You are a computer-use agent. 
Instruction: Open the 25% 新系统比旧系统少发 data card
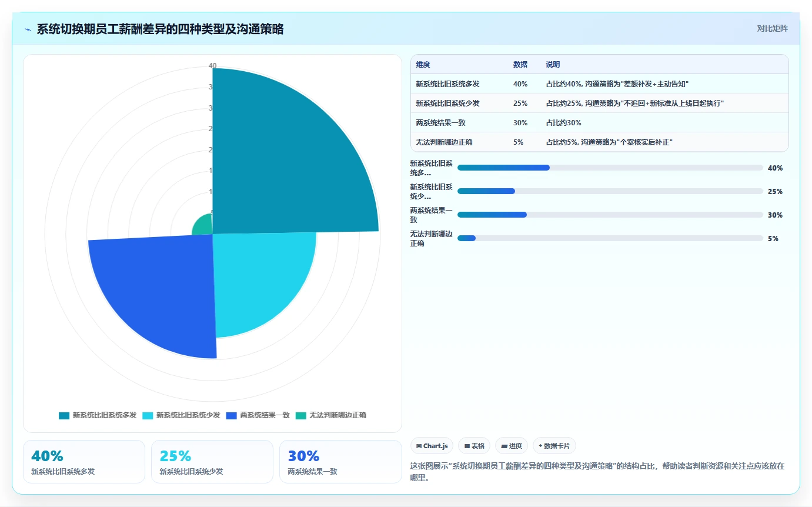point(212,462)
